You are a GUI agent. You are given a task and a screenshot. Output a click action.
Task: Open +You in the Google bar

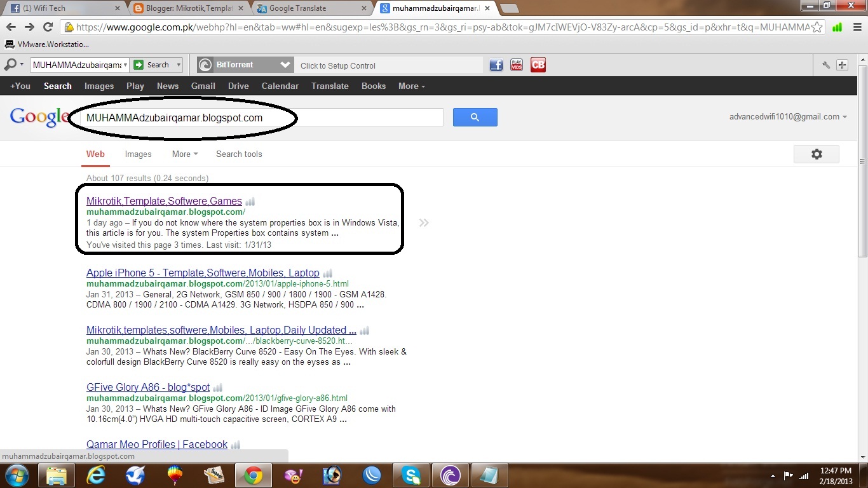(20, 86)
